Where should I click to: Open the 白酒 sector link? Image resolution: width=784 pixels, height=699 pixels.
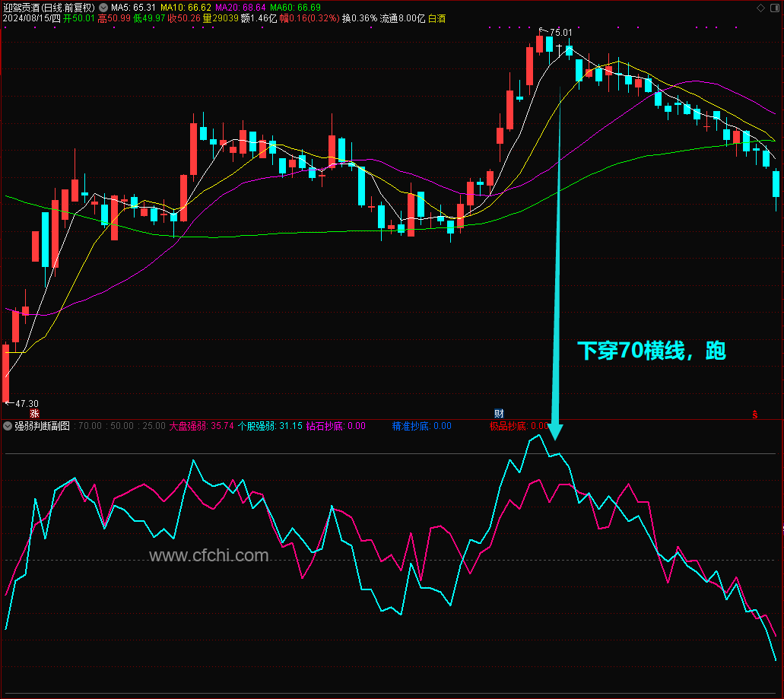[437, 18]
